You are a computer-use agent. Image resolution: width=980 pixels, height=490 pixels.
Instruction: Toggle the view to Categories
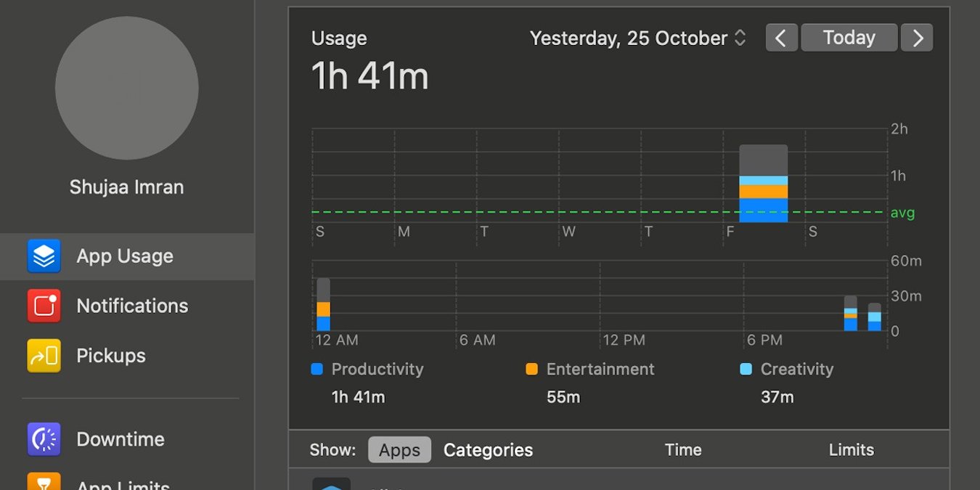[x=488, y=449]
